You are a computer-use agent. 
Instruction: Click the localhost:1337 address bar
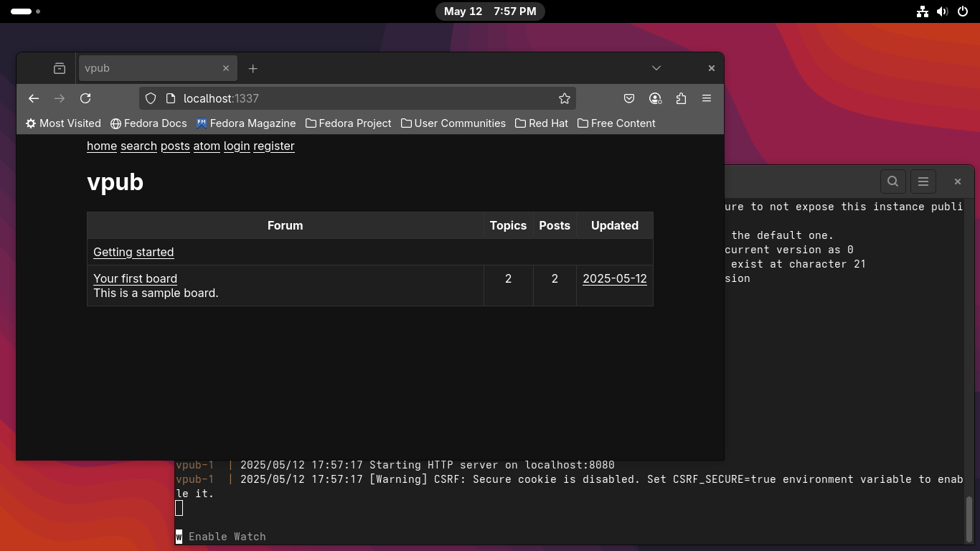359,98
